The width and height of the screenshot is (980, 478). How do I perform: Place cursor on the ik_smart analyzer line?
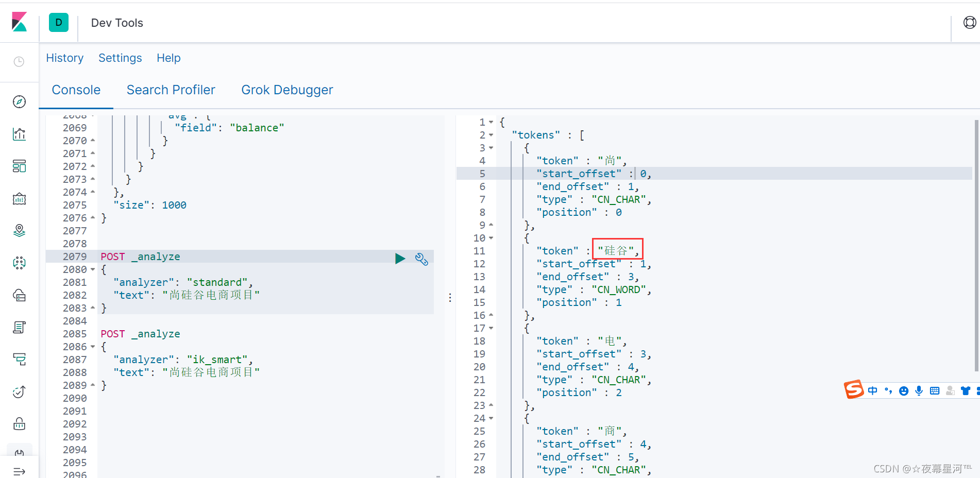(x=183, y=360)
